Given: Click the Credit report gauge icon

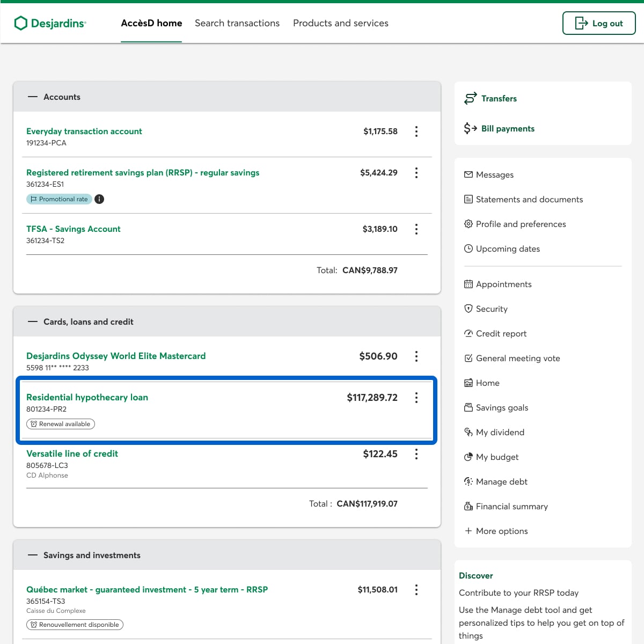Looking at the screenshot, I should (x=469, y=333).
